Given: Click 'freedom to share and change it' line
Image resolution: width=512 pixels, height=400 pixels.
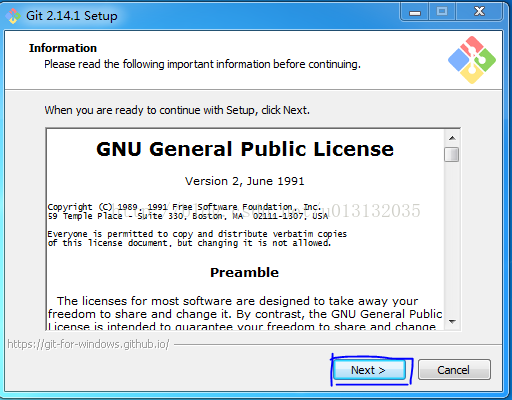Looking at the screenshot, I should tap(245, 314).
